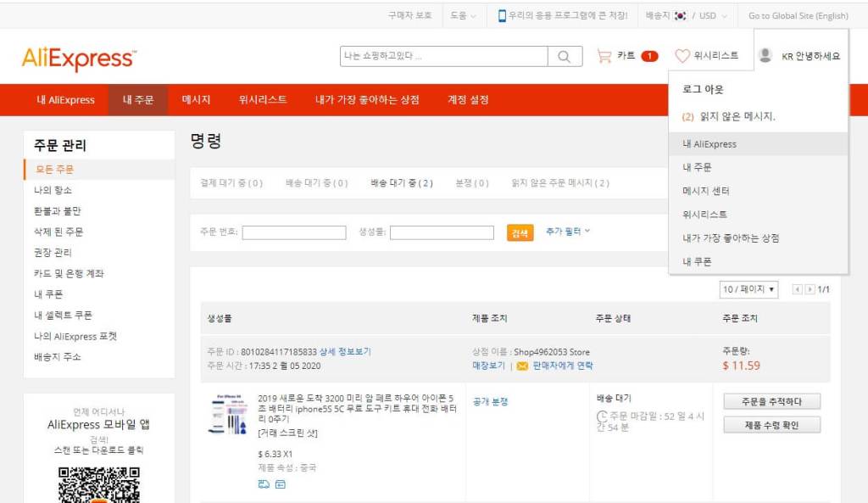Click the 주문 번호 order number field
This screenshot has width=868, height=503.
pyautogui.click(x=294, y=232)
